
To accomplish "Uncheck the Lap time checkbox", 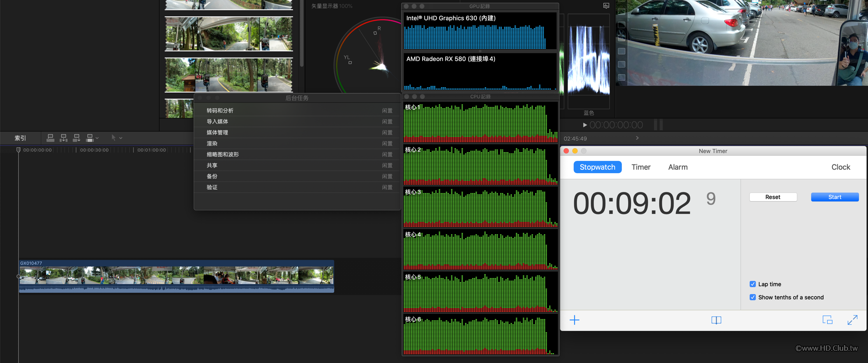I will (x=752, y=284).
